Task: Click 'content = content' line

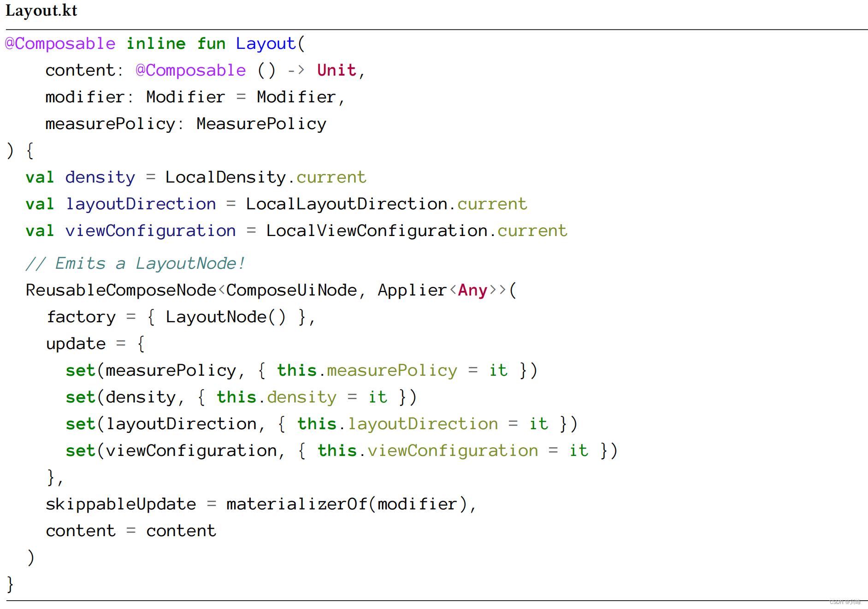Action: [131, 531]
